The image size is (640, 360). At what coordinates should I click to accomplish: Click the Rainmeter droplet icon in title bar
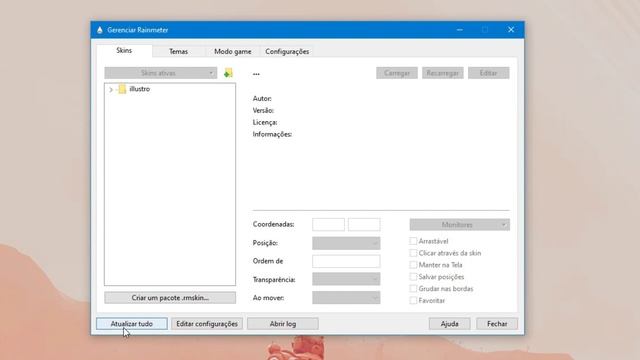[x=100, y=30]
